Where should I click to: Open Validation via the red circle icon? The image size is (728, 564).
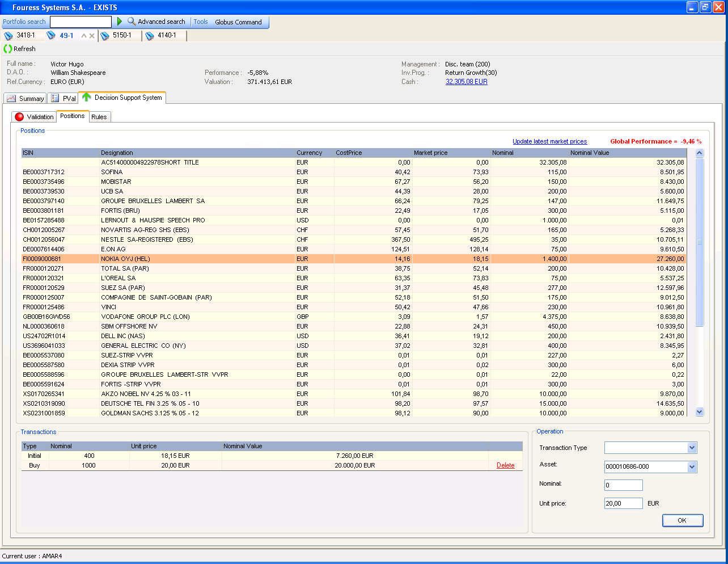[x=19, y=117]
